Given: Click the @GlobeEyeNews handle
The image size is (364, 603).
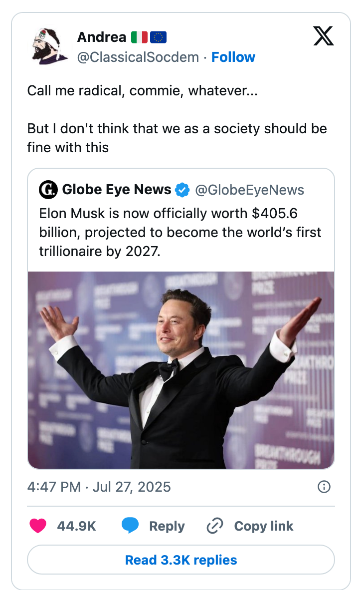Looking at the screenshot, I should tap(249, 190).
